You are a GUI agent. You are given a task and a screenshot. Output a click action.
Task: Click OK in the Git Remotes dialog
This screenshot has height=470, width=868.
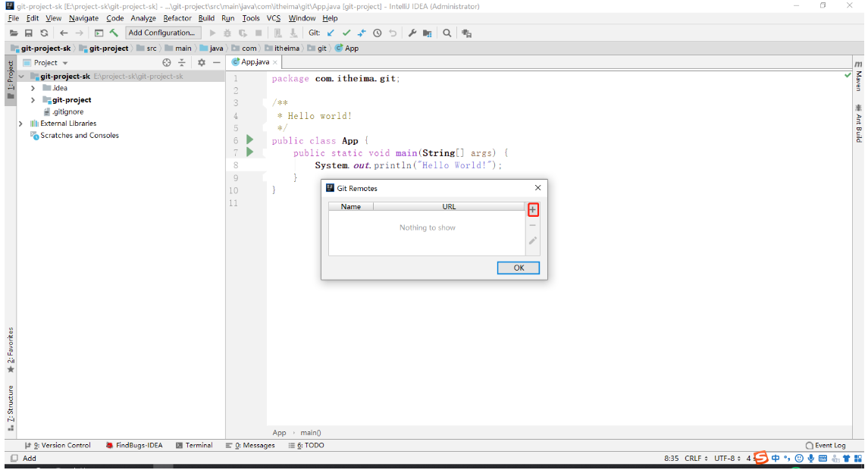coord(518,268)
